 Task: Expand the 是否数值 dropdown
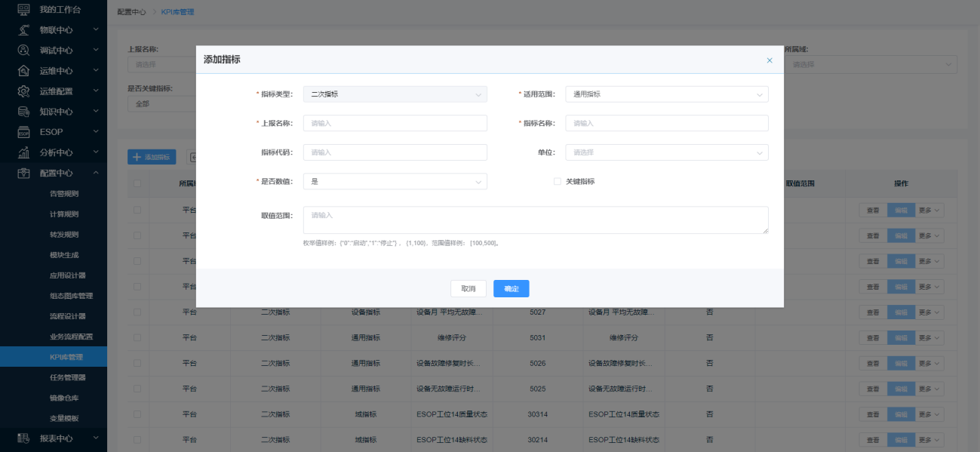(x=395, y=182)
